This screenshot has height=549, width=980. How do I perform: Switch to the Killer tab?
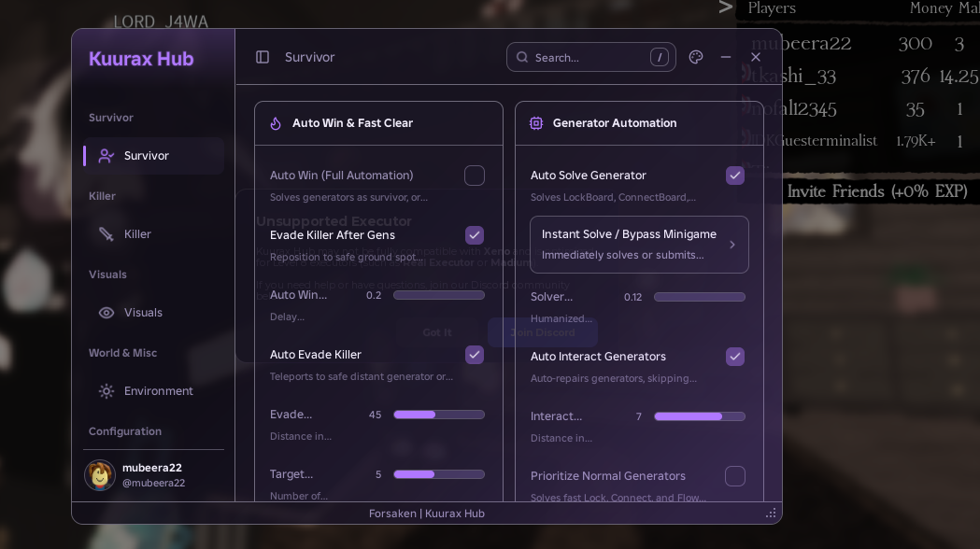click(x=154, y=234)
